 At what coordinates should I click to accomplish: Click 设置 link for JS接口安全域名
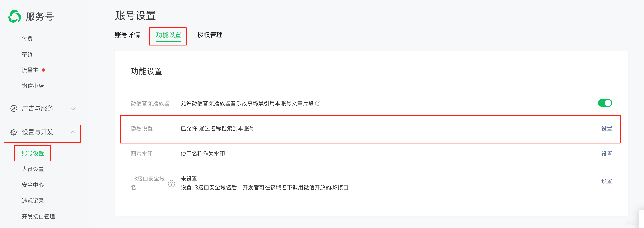tap(607, 181)
